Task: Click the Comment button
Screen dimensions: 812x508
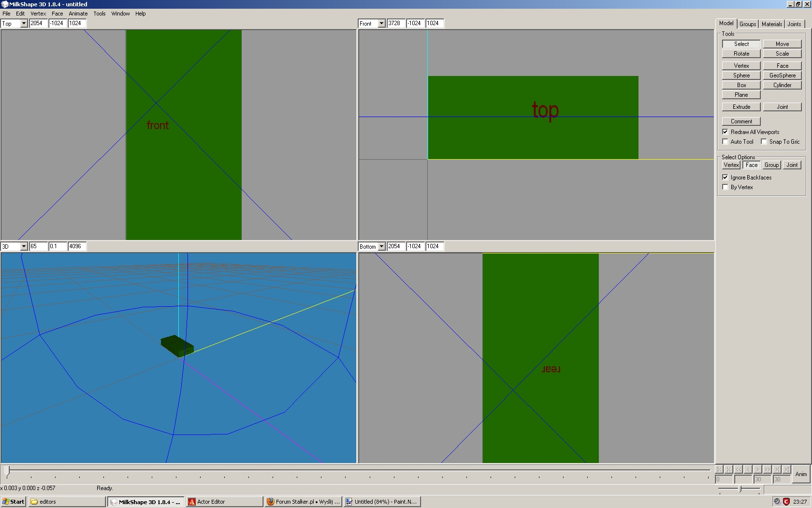Action: pos(741,121)
